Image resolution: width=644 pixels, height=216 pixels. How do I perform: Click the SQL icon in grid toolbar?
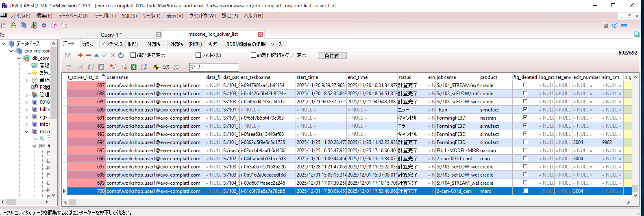(x=166, y=67)
